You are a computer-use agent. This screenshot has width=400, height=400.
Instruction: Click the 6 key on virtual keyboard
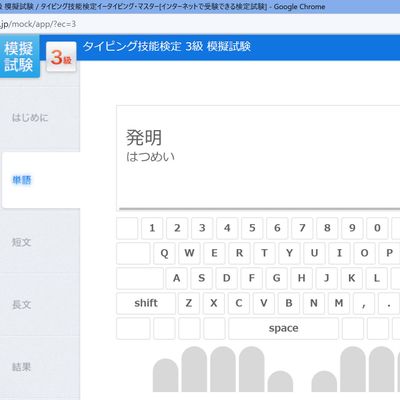click(277, 228)
